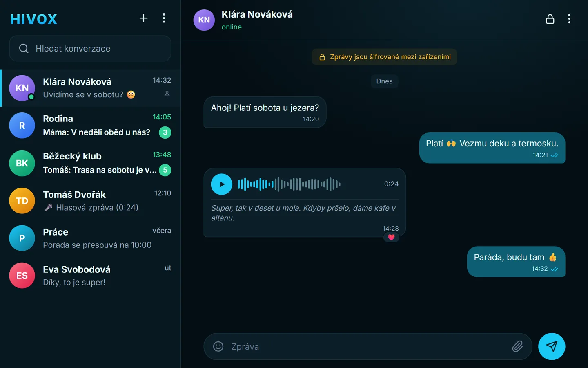Focus the Hledat konverzace search field
Viewport: 588px width, 368px height.
[90, 48]
